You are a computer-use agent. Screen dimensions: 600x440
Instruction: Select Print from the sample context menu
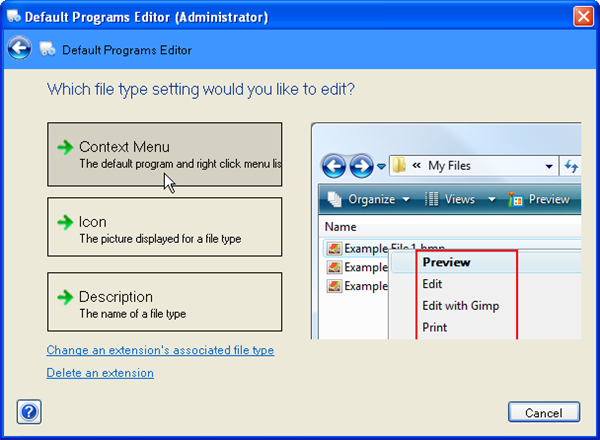[x=435, y=327]
